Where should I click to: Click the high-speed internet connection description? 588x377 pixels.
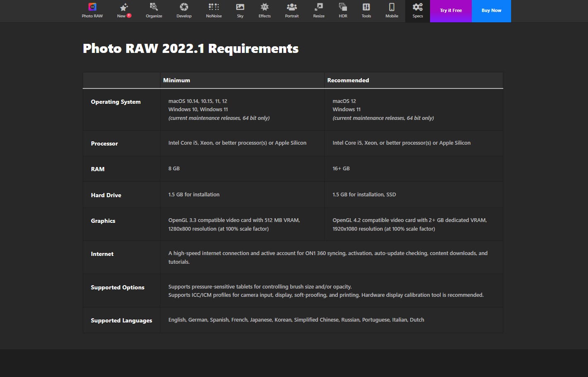(328, 258)
